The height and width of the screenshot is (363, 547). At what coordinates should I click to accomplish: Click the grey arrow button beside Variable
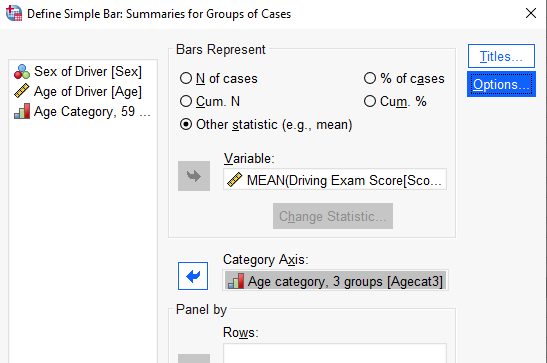tap(194, 176)
